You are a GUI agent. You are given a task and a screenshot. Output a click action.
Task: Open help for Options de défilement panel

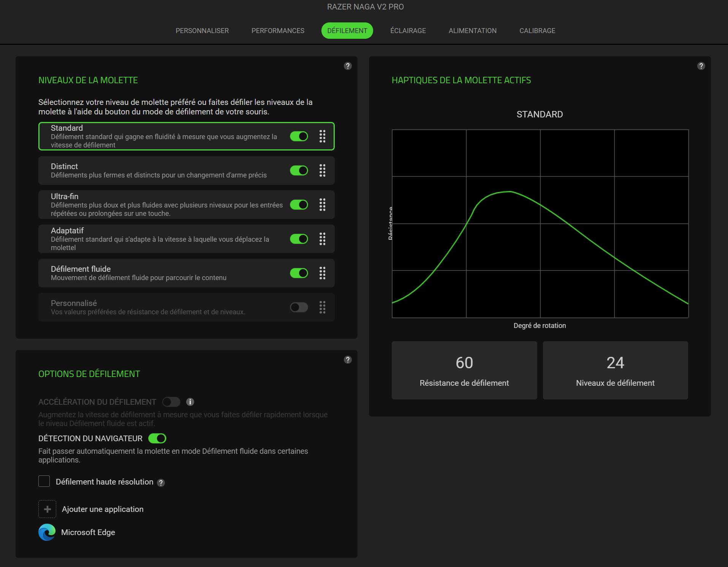pyautogui.click(x=348, y=360)
